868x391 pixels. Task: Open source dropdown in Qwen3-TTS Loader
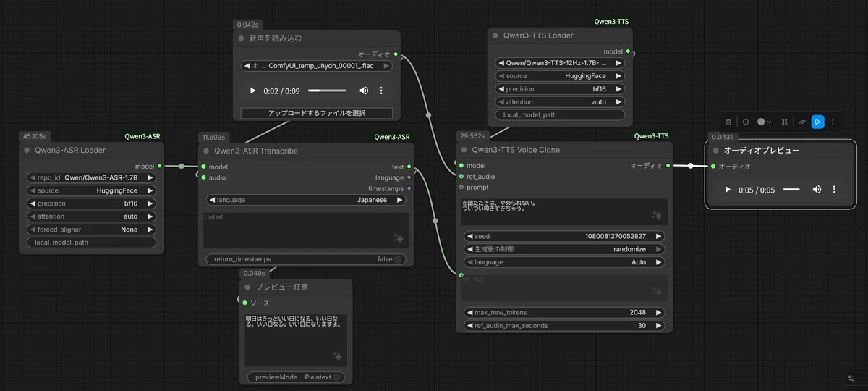click(560, 76)
